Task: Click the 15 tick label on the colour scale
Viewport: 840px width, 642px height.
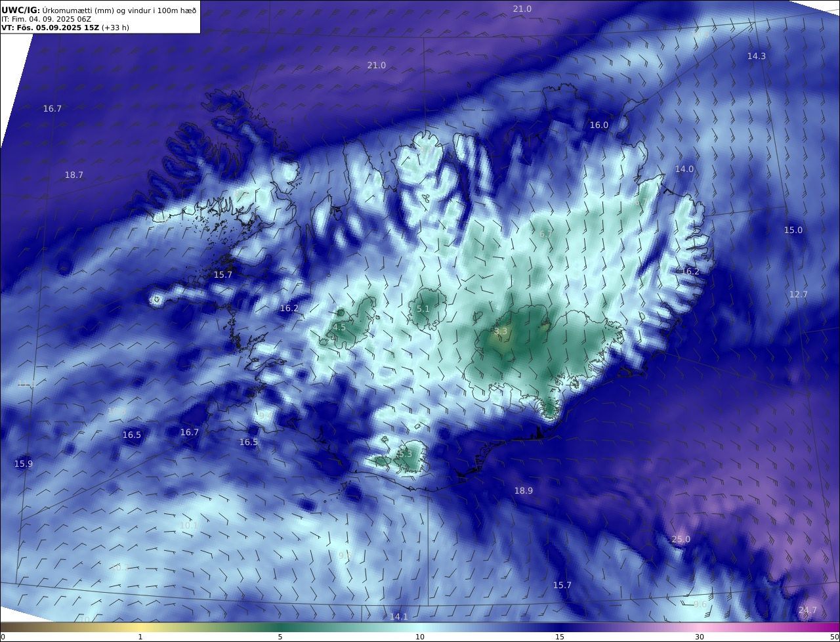Action: click(x=560, y=637)
